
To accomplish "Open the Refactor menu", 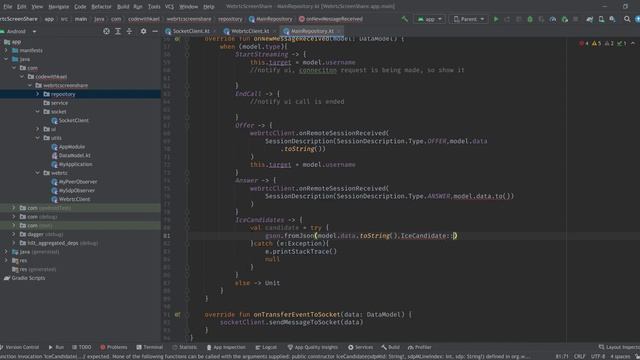I will coord(101,7).
